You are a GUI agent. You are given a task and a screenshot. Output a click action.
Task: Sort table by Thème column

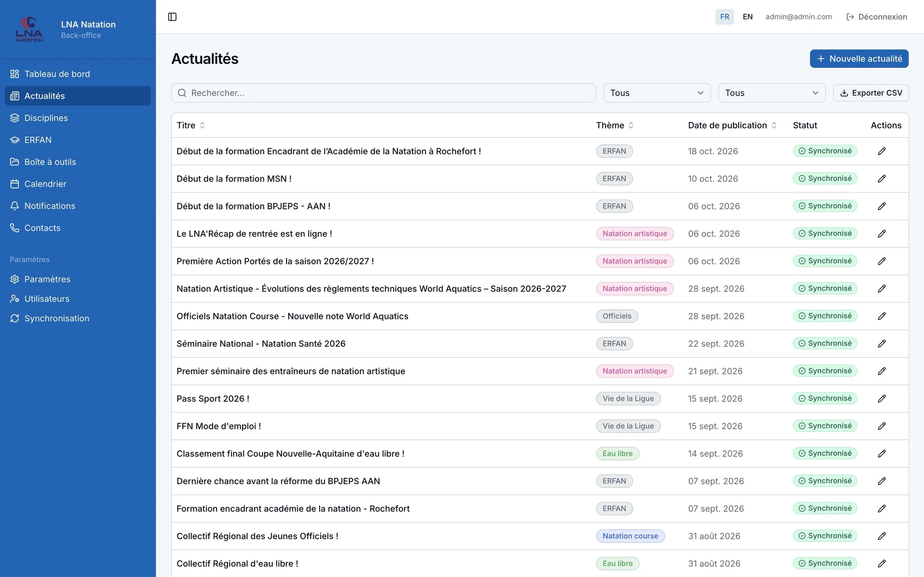tap(614, 125)
